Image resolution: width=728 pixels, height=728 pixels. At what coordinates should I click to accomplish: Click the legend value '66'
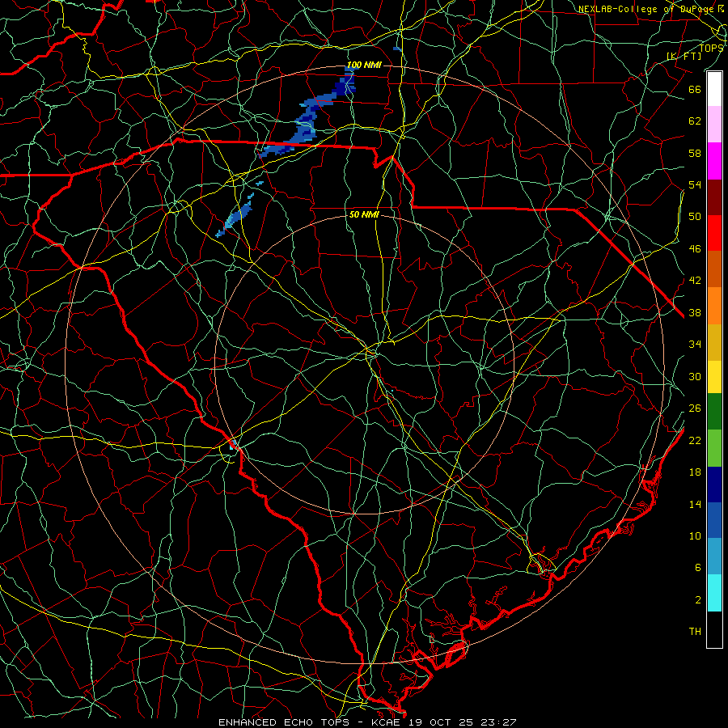pyautogui.click(x=695, y=89)
